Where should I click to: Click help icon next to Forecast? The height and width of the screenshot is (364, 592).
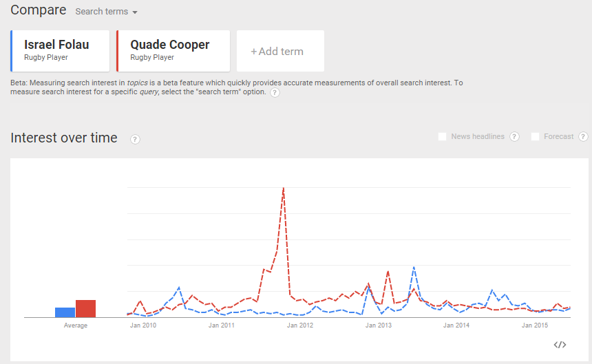[583, 137]
